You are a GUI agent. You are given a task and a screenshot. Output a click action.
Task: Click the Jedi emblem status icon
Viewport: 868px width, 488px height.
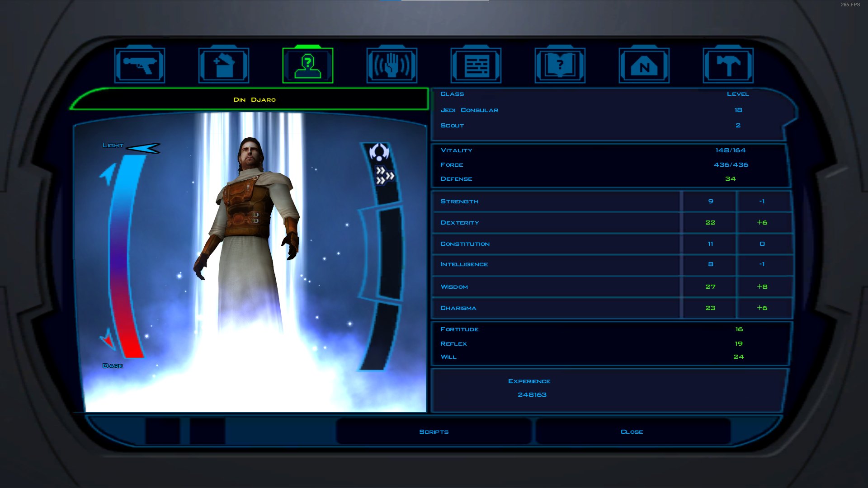pos(379,152)
